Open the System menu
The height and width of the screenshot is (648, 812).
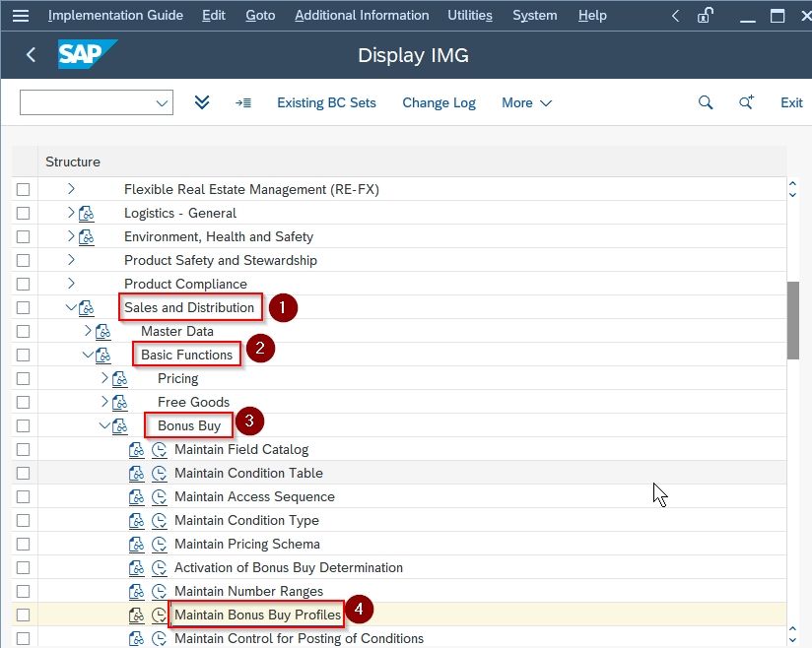coord(534,16)
